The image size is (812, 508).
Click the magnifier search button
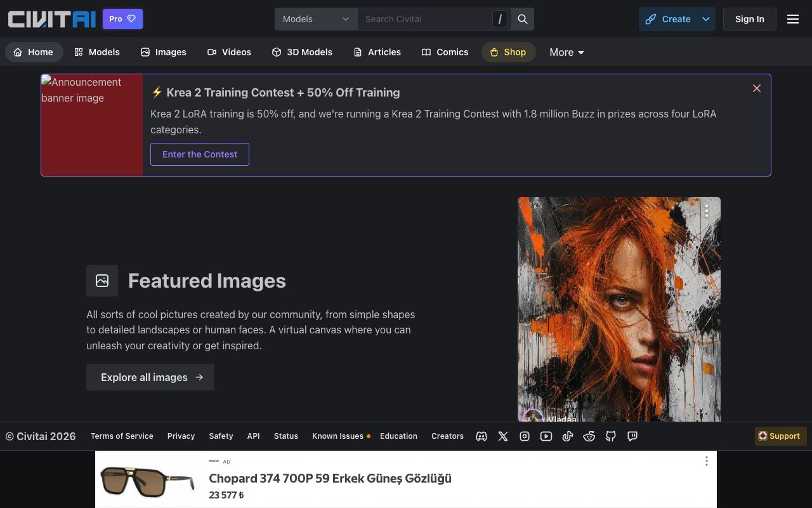(523, 19)
